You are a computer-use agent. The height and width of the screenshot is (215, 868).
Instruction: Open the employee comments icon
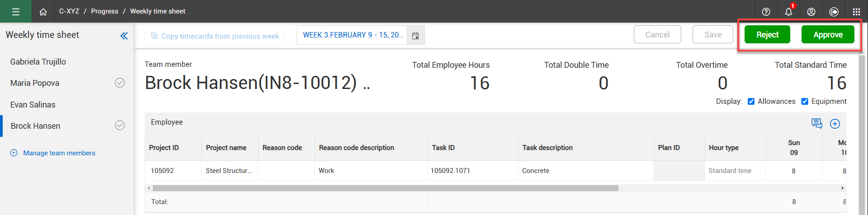pyautogui.click(x=816, y=123)
